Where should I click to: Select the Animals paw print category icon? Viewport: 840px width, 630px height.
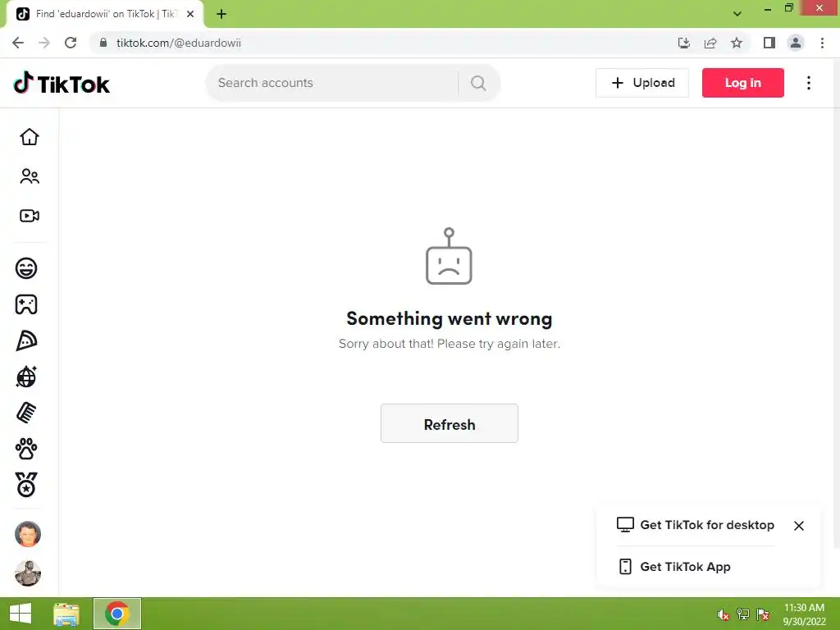(x=26, y=449)
